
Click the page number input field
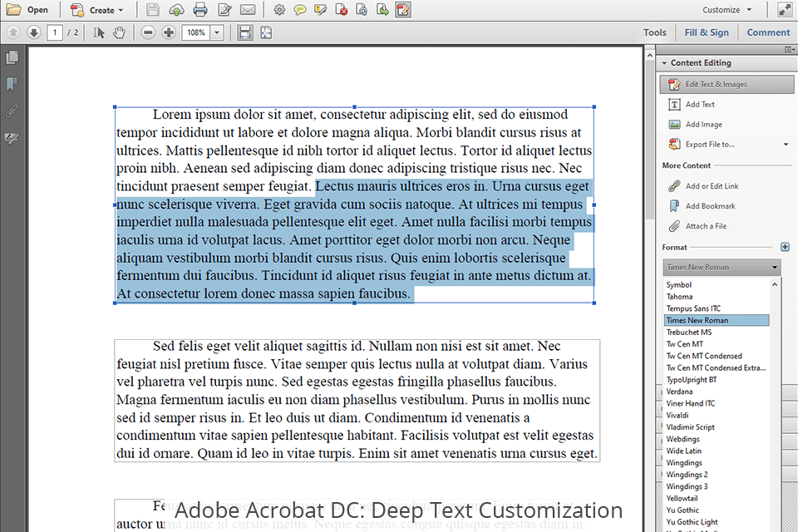click(55, 32)
